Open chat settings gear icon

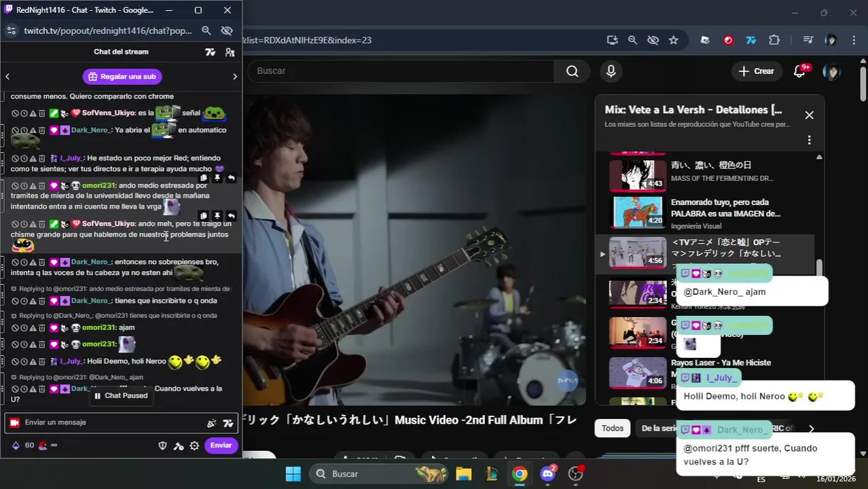194,446
